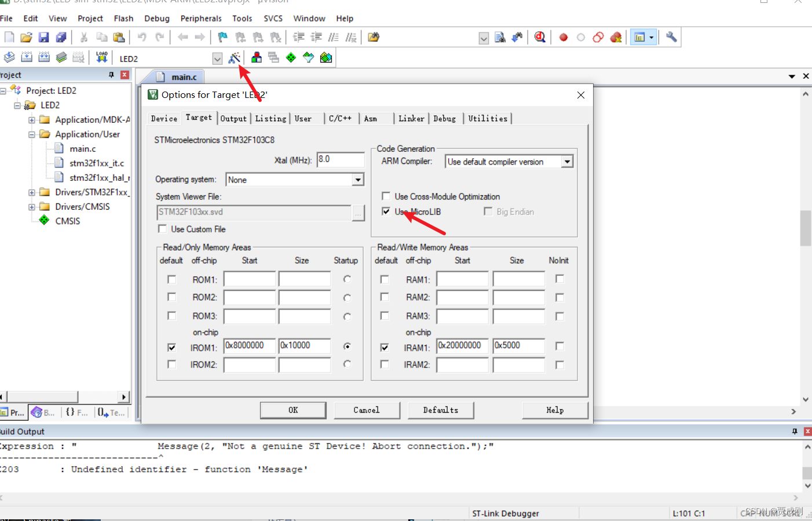
Task: Expand the Application/MDK-A folder
Action: [x=32, y=120]
